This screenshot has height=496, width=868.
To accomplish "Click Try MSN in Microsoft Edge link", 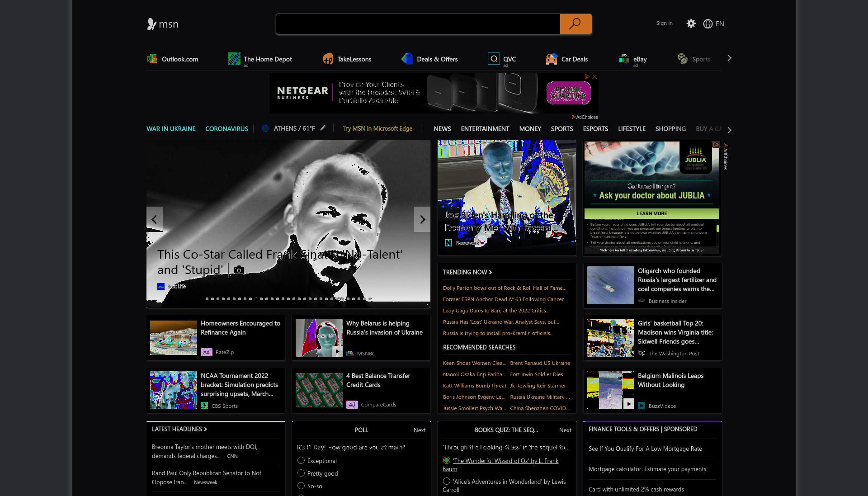I will click(x=377, y=128).
